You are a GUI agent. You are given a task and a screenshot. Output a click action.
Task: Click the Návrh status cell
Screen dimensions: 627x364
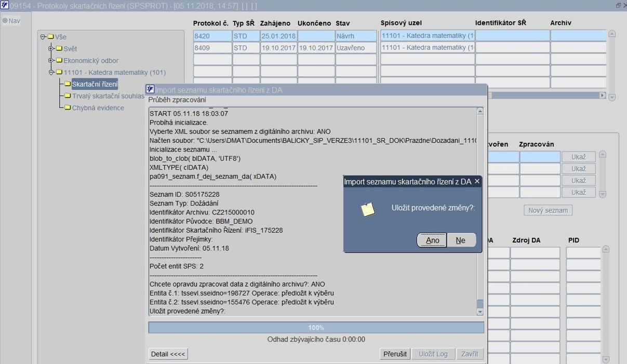pos(356,36)
